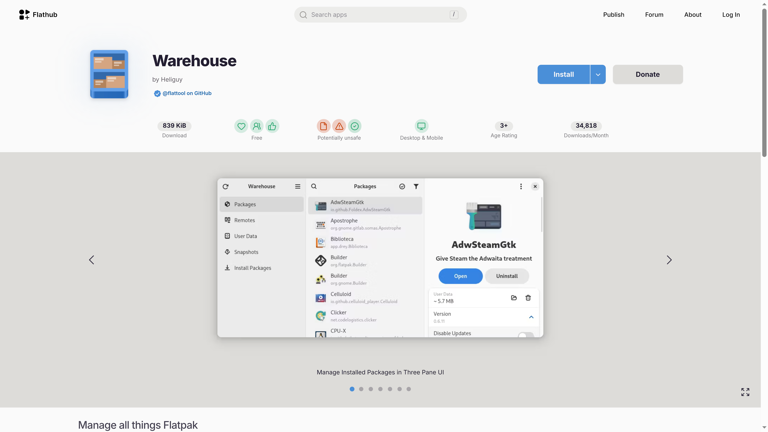Click the thumbs-up icon under Free

click(272, 126)
